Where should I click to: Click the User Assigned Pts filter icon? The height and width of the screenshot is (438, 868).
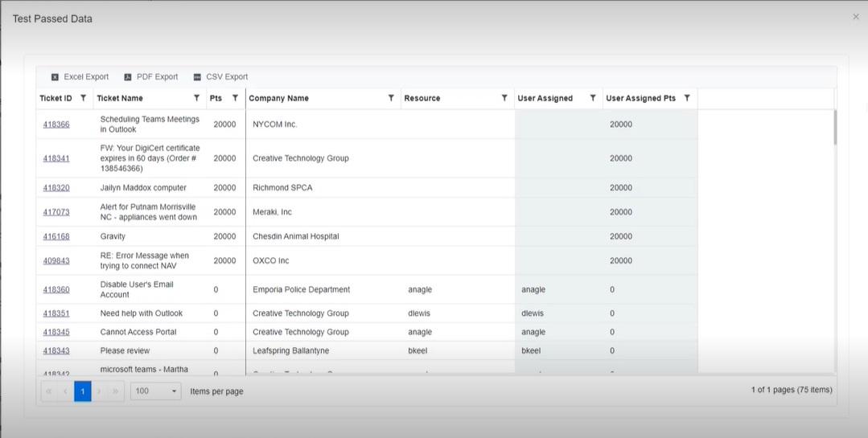(687, 98)
